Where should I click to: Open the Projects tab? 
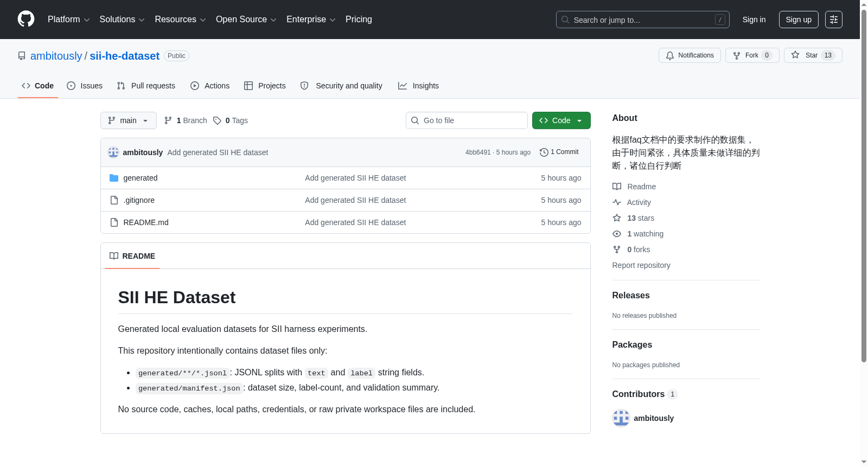click(x=265, y=86)
